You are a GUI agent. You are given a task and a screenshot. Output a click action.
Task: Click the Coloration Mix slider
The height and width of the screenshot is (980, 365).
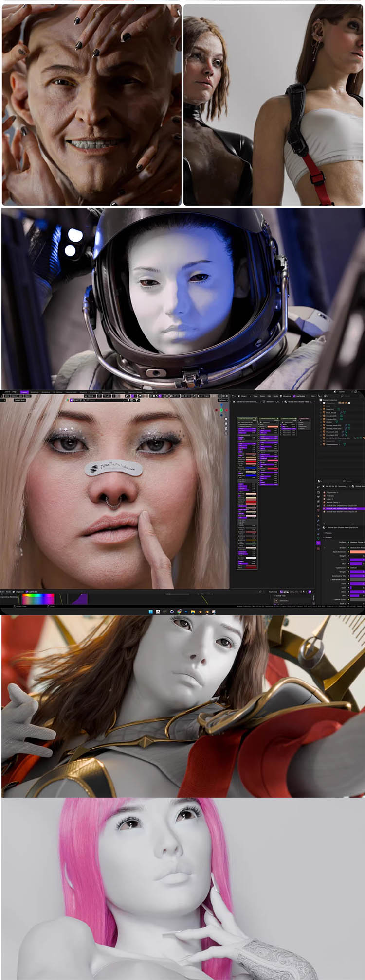click(x=357, y=576)
